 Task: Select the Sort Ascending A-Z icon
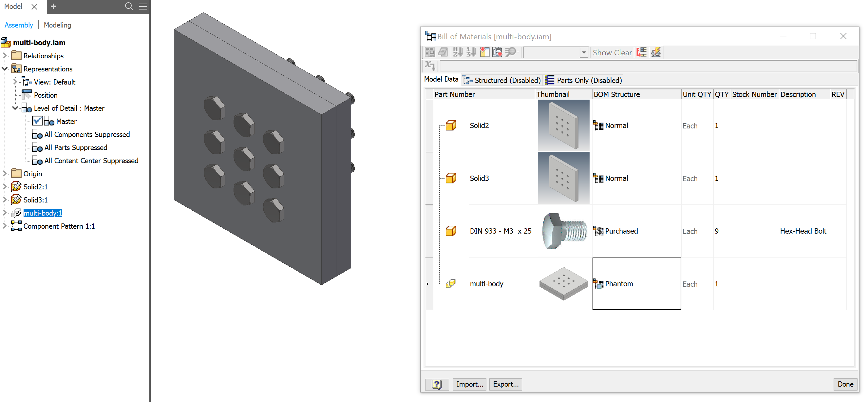(x=458, y=52)
